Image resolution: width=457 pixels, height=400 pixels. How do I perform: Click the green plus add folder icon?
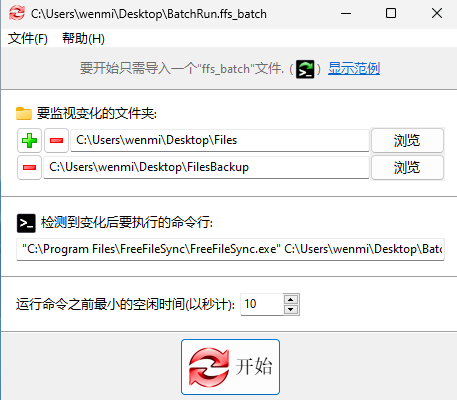click(x=29, y=140)
